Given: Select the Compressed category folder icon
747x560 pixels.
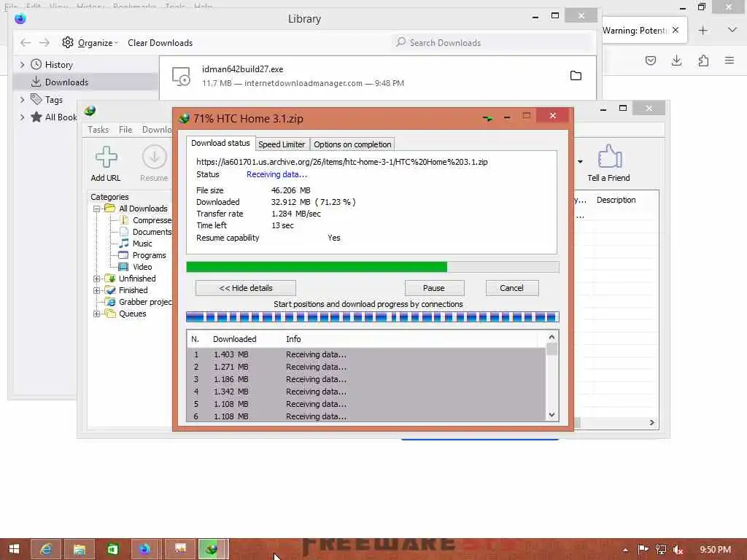Looking at the screenshot, I should [124, 220].
